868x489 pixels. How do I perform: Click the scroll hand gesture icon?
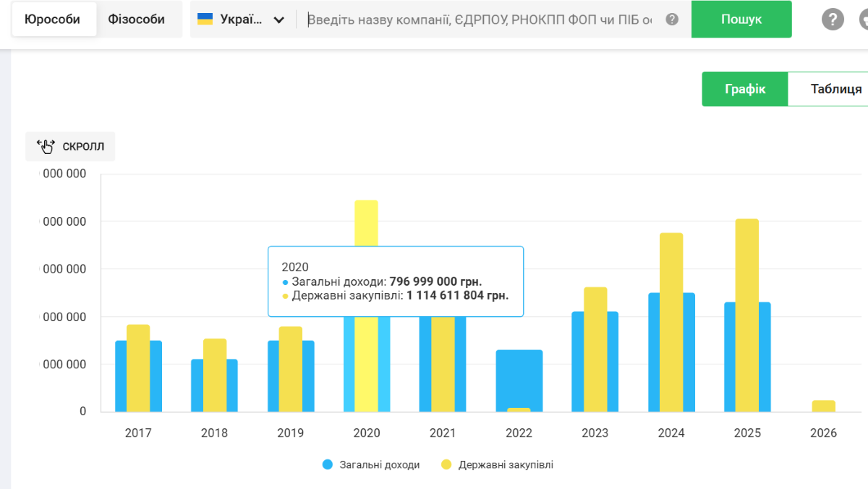coord(46,146)
